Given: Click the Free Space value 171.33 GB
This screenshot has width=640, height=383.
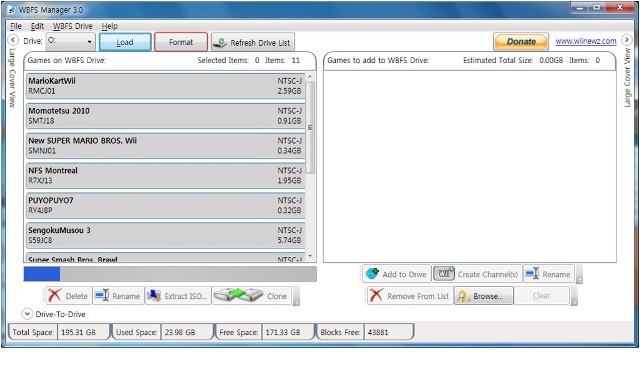Looking at the screenshot, I should click(x=283, y=332).
